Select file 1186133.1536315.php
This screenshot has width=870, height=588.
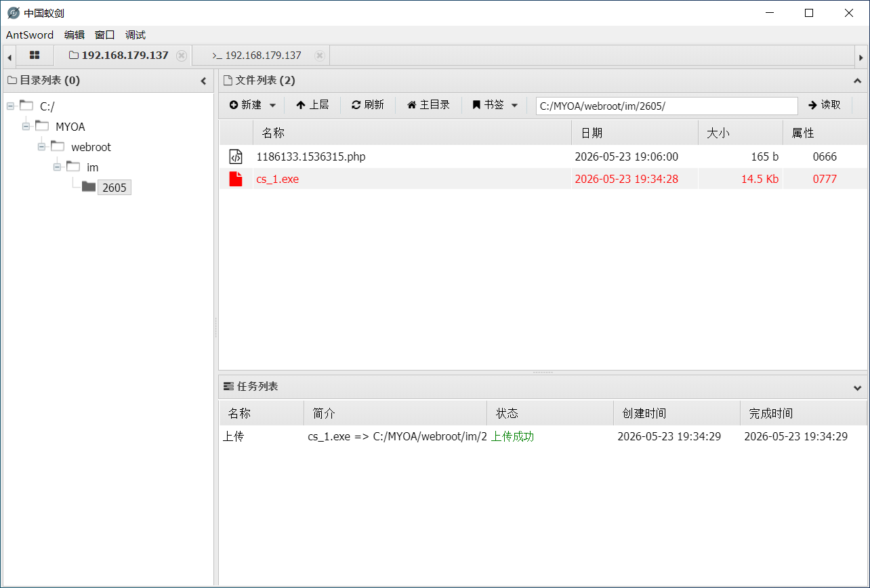311,157
